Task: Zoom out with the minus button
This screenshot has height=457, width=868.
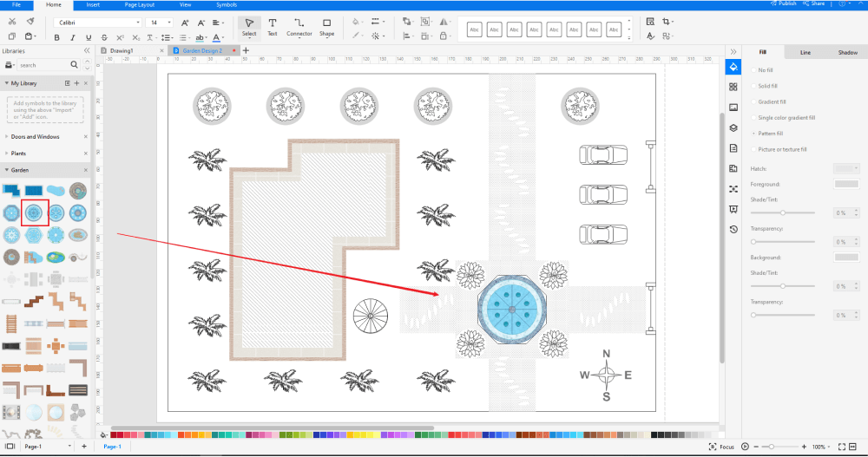Action: 756,447
